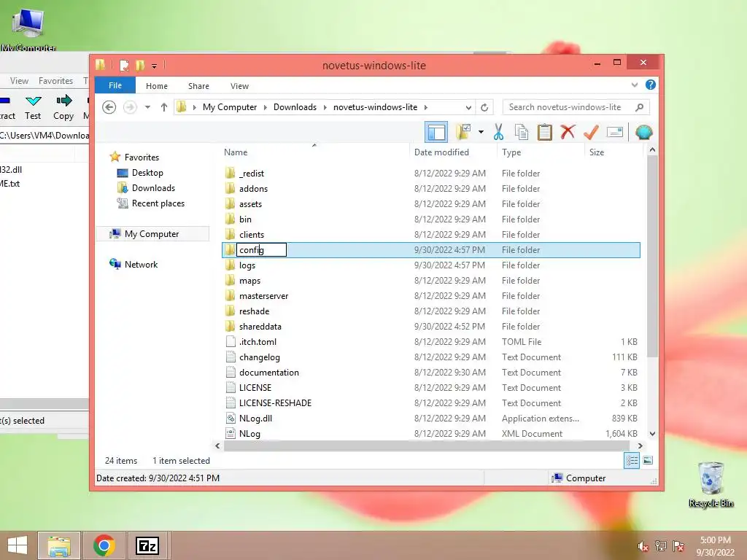Open the New folder icon dropdown arrow

pos(481,132)
